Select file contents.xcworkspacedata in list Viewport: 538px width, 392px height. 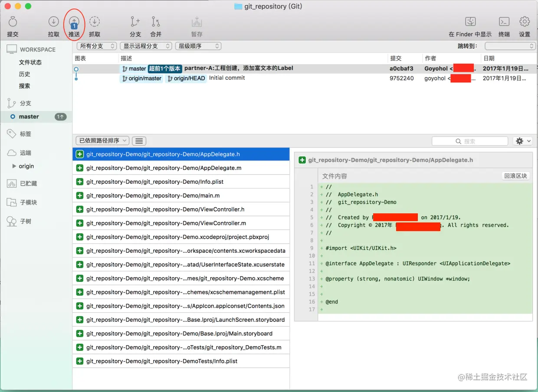tap(181, 251)
